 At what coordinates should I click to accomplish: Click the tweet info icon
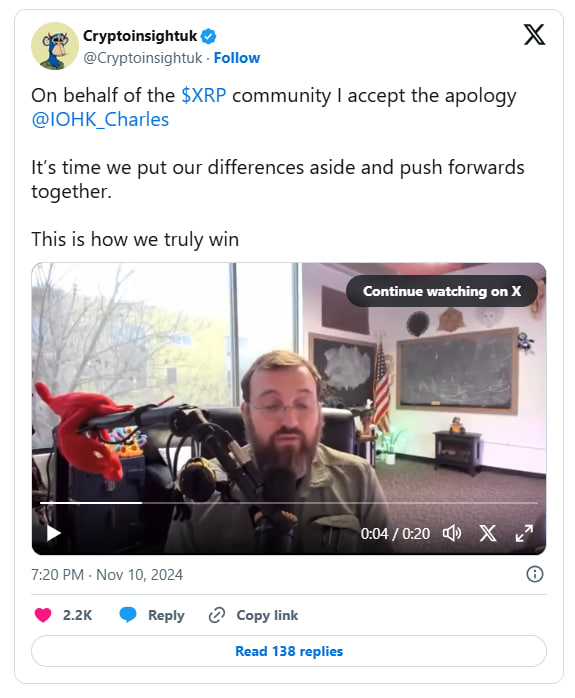click(x=535, y=574)
